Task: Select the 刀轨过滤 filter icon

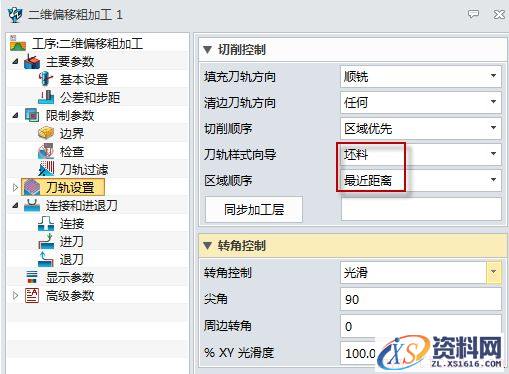Action: (x=46, y=169)
